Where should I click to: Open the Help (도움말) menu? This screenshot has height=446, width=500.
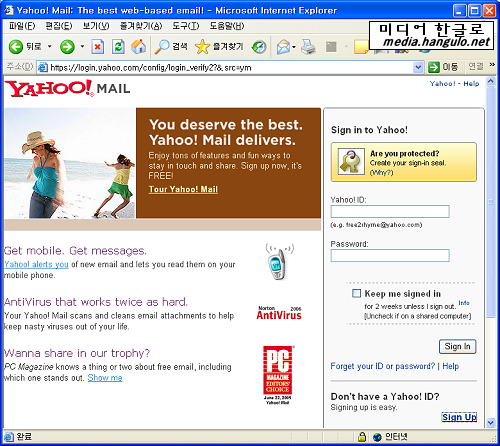point(227,26)
